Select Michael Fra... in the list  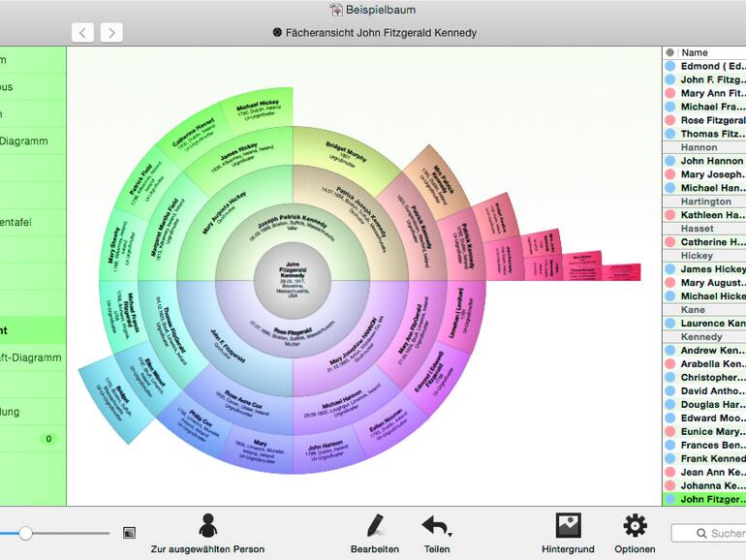[x=704, y=107]
